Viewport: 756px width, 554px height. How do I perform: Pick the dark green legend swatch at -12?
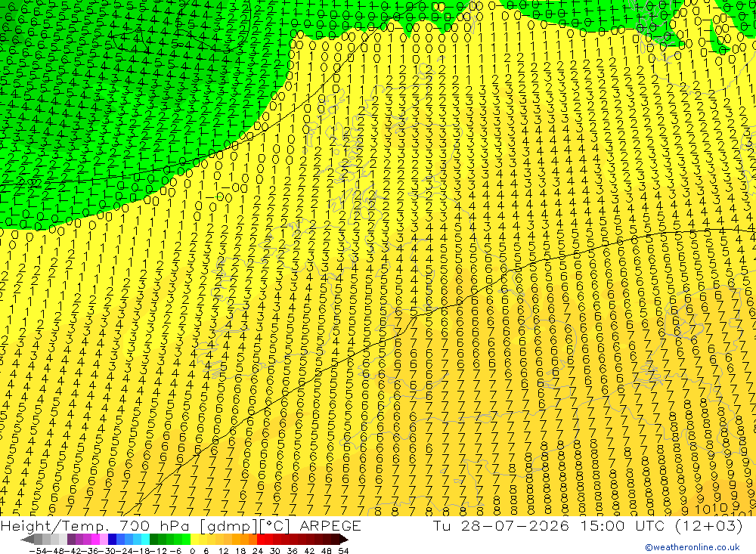point(153,540)
